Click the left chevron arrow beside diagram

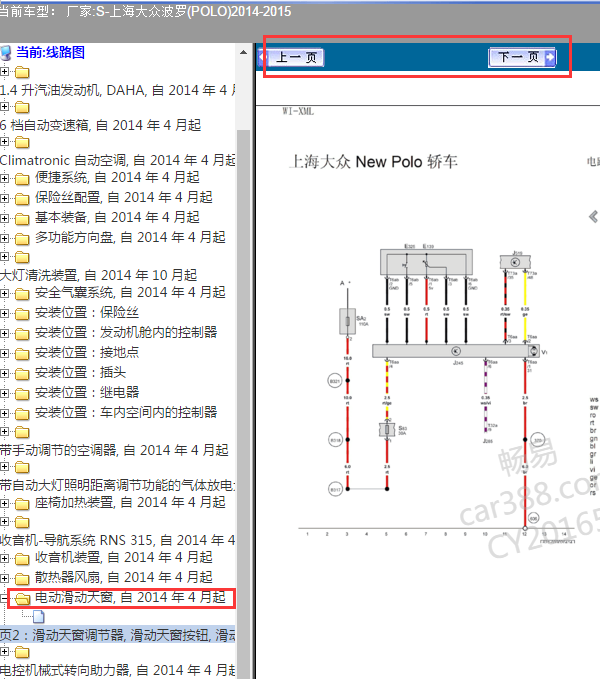[594, 216]
